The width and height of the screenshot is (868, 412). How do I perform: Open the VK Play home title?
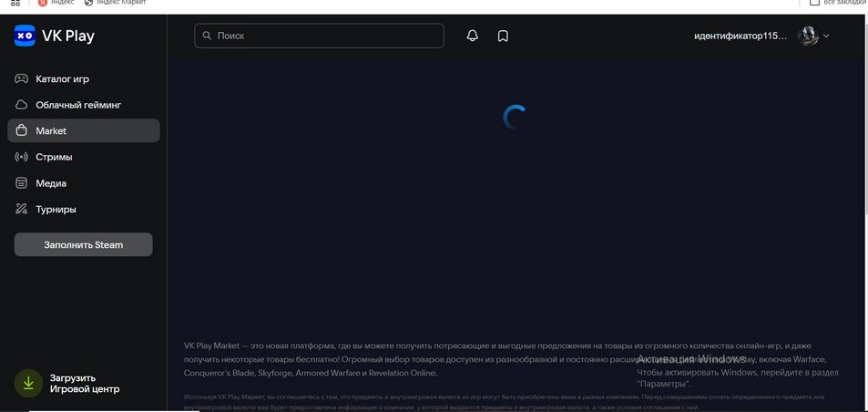68,36
